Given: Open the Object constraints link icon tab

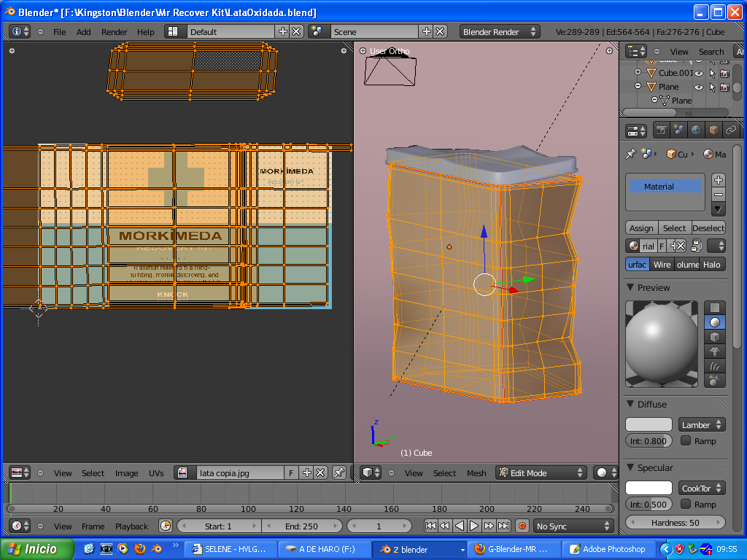Looking at the screenshot, I should (x=730, y=130).
